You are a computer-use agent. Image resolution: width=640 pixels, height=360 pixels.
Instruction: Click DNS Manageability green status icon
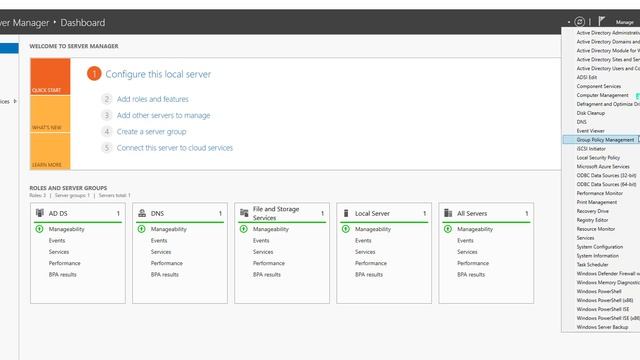point(142,229)
